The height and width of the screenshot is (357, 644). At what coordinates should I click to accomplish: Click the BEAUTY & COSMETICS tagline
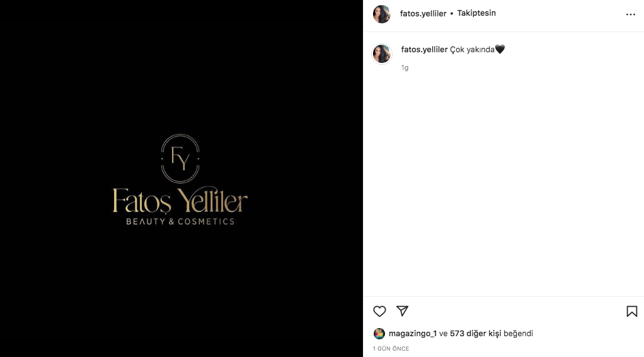[180, 222]
